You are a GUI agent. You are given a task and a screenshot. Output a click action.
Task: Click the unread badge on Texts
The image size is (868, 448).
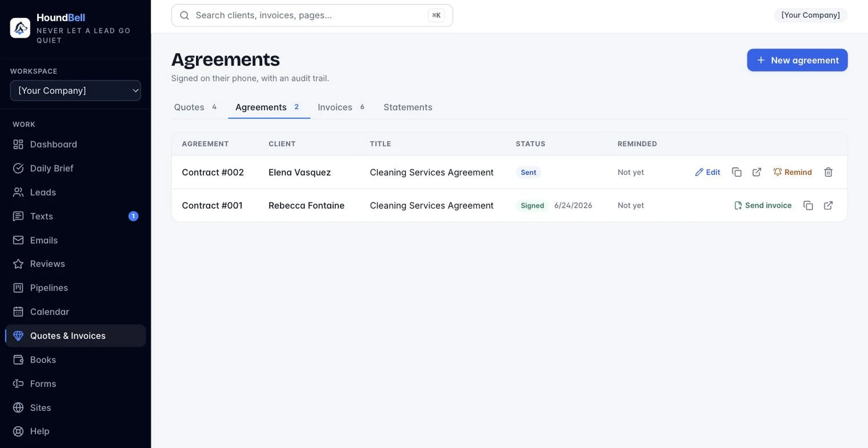[x=133, y=216]
